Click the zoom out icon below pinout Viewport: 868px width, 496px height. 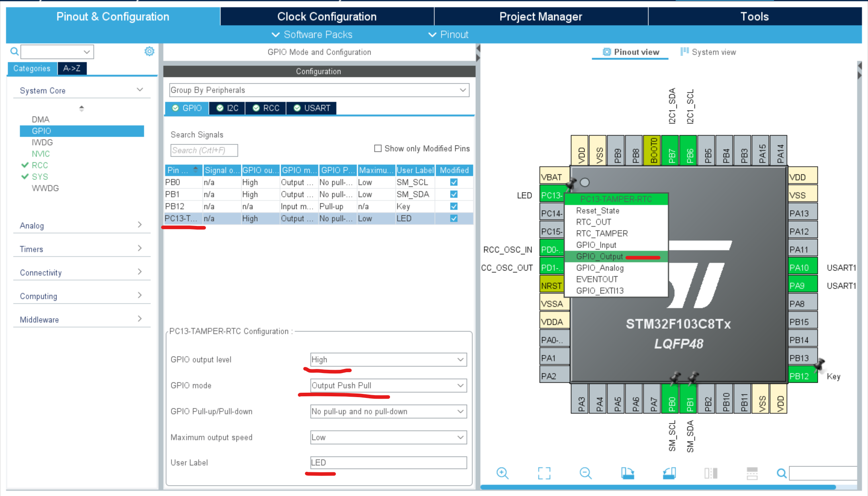585,473
